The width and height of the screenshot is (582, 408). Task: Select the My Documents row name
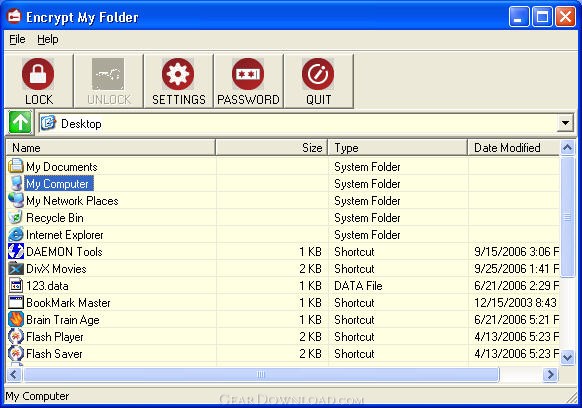pyautogui.click(x=62, y=167)
